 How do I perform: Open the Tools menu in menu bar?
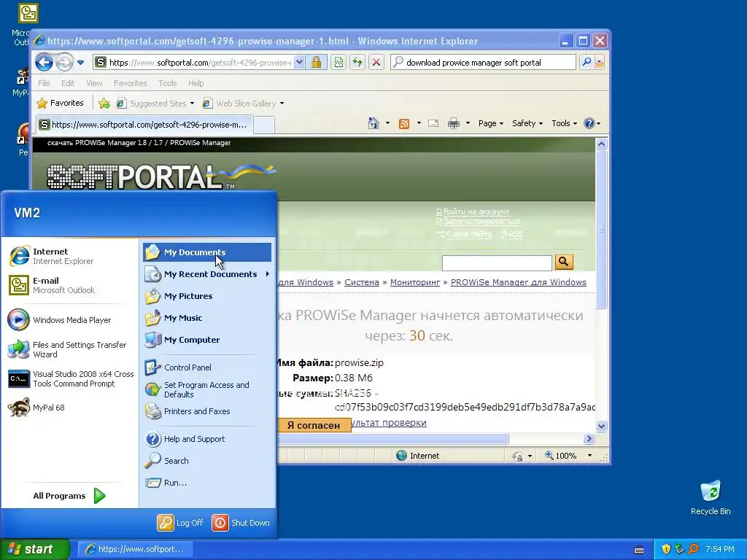(x=167, y=83)
